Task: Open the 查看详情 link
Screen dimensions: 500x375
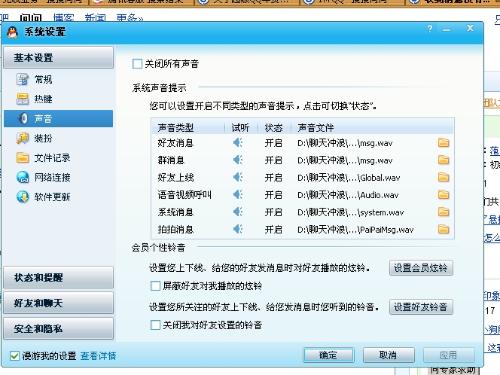Action: pos(98,356)
